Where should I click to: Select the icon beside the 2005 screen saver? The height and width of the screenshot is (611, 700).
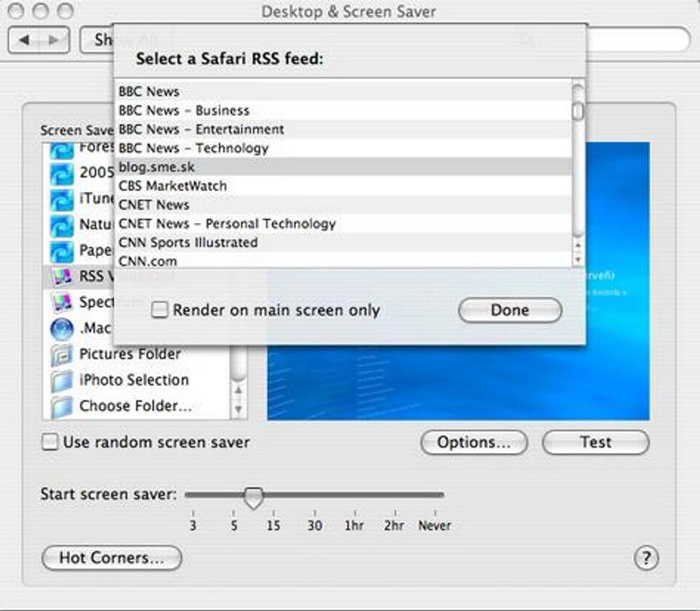(x=61, y=174)
